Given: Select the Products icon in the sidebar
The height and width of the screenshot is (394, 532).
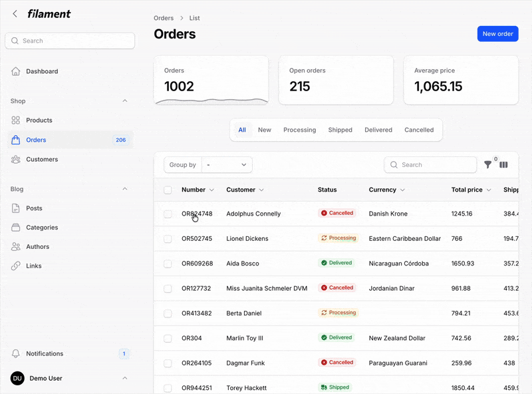Looking at the screenshot, I should click(17, 120).
